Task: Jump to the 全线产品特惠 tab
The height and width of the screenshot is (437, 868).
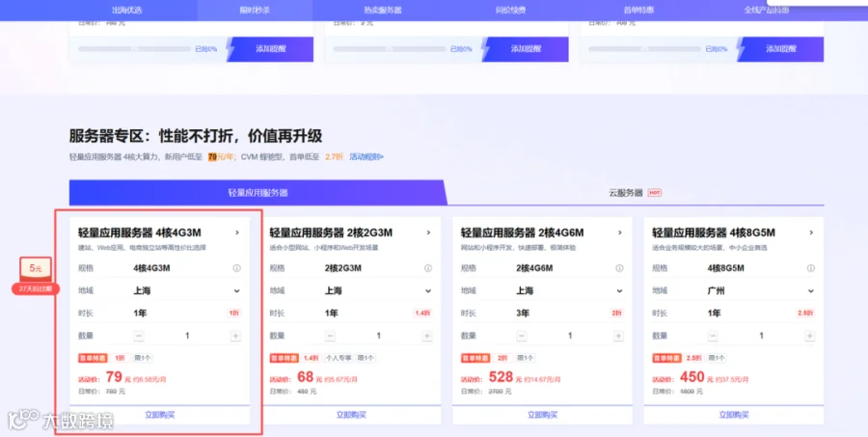Action: (x=766, y=10)
